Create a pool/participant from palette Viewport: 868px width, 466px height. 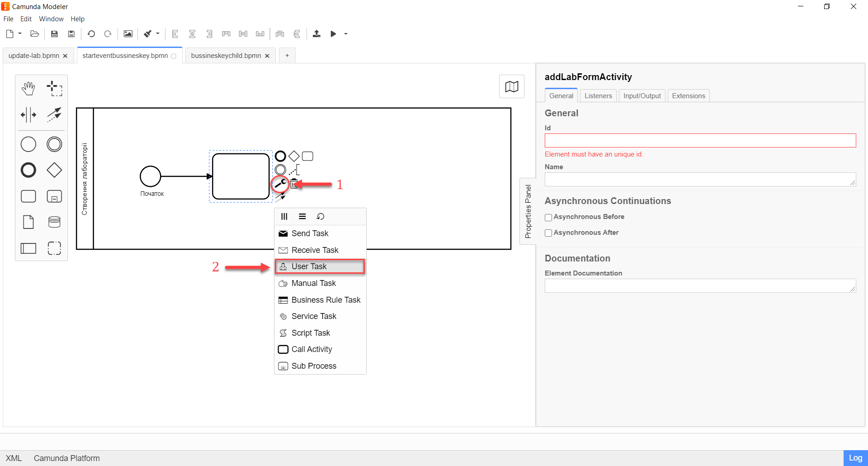[x=28, y=248]
